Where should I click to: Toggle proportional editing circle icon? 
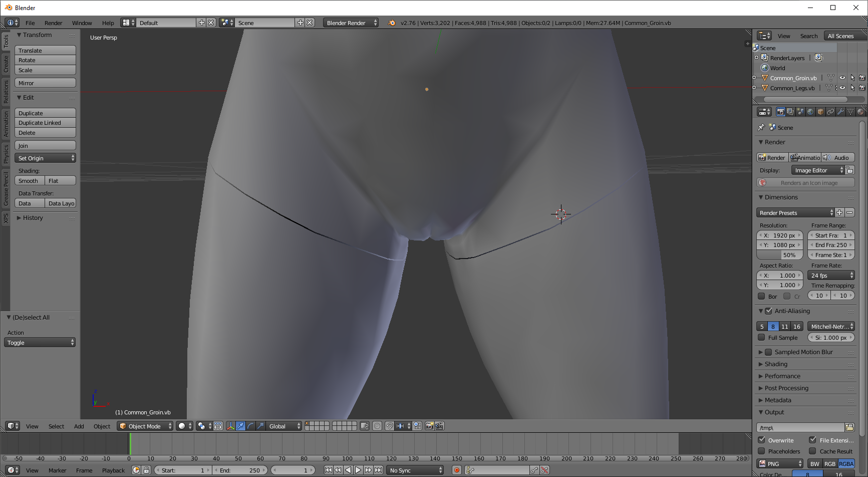tap(377, 426)
